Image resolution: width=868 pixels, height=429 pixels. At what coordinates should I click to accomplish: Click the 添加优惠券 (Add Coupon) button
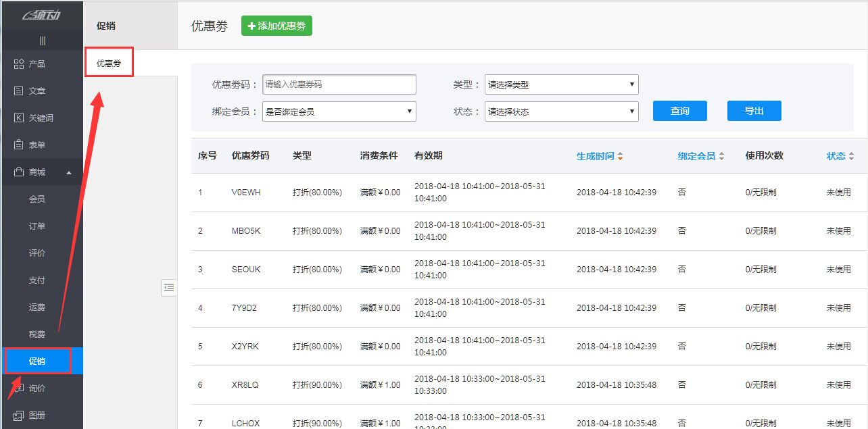[276, 25]
